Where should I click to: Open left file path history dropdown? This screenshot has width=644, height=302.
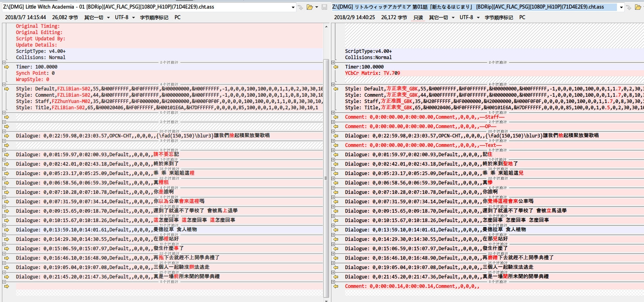click(293, 7)
